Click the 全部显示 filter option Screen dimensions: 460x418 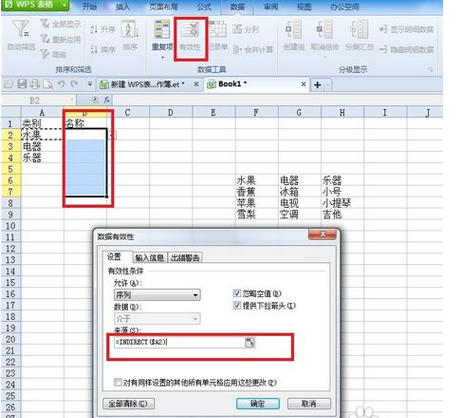60,24
